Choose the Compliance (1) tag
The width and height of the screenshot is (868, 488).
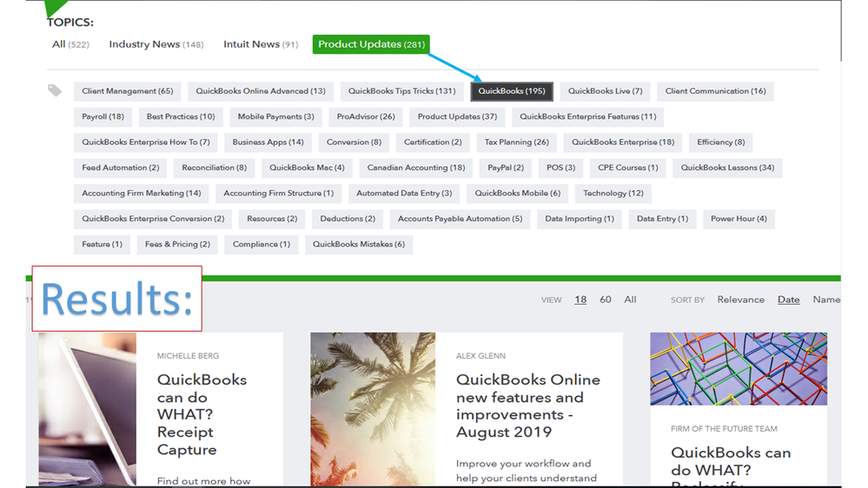tap(262, 244)
